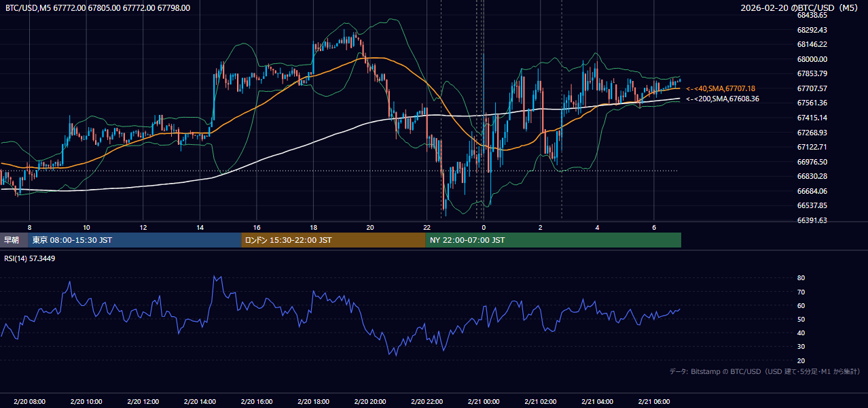Click the RSI scale value 70

pyautogui.click(x=801, y=292)
